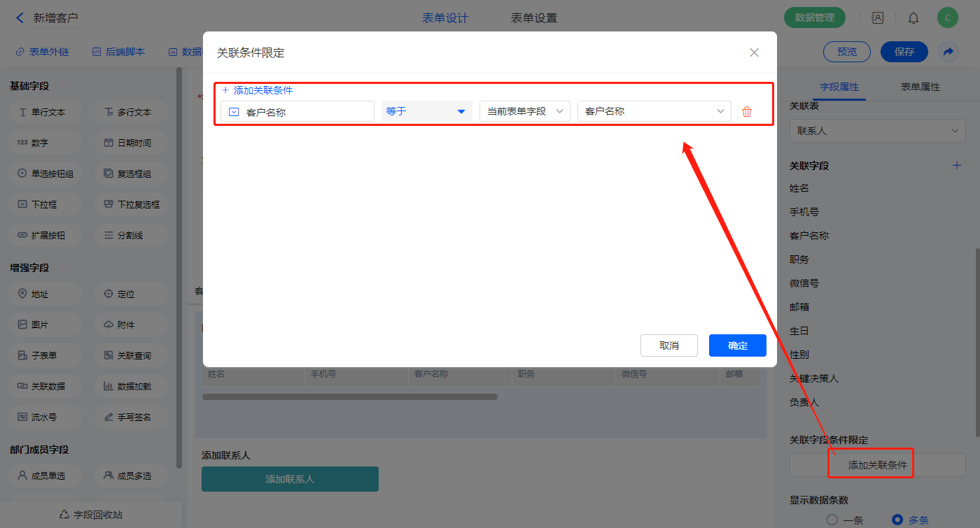Click the 取消 button

point(668,345)
